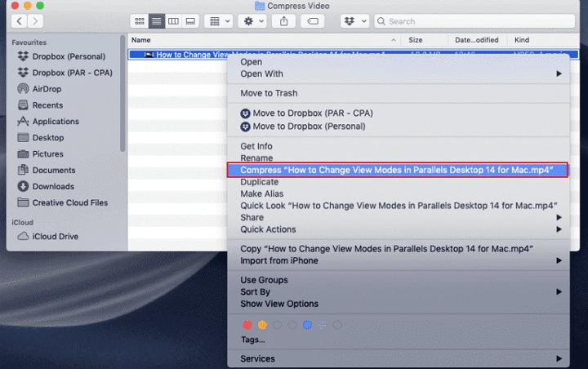This screenshot has width=588, height=369.
Task: Expand the Open With submenu
Action: [399, 73]
